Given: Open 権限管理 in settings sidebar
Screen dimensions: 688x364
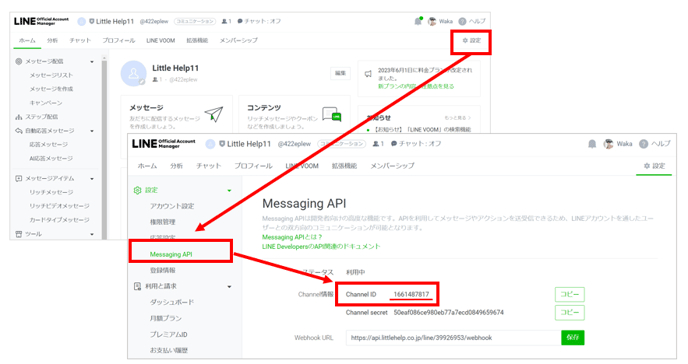Looking at the screenshot, I should tap(162, 222).
